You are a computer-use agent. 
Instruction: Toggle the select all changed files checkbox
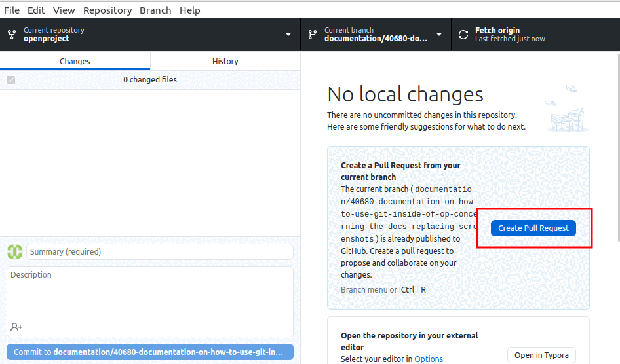tap(10, 80)
